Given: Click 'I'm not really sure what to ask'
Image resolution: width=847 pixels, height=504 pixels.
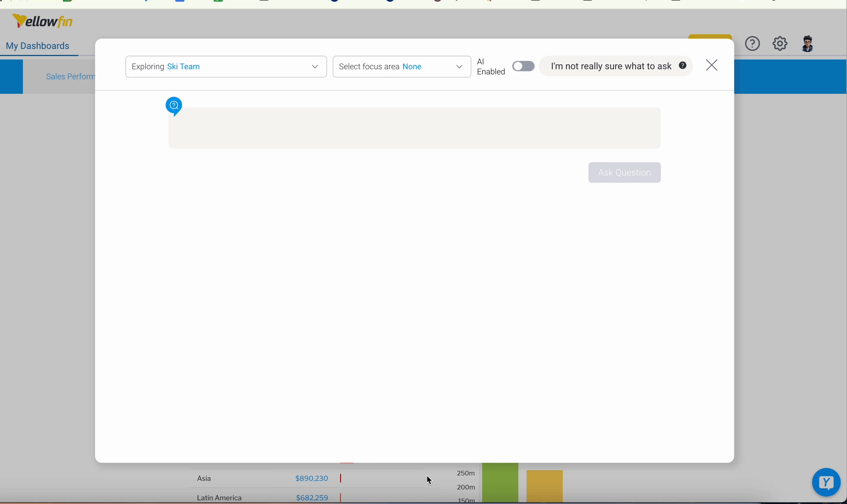Looking at the screenshot, I should [x=611, y=67].
